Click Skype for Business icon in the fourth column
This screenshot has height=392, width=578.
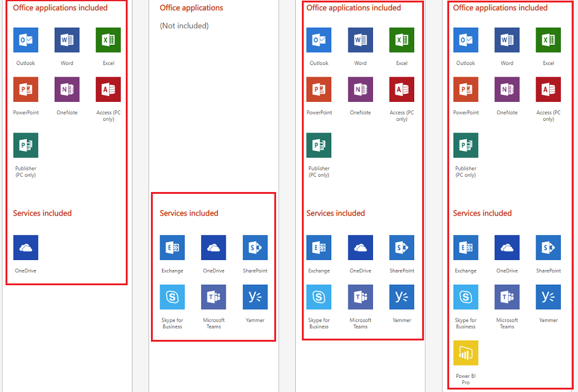tap(466, 297)
